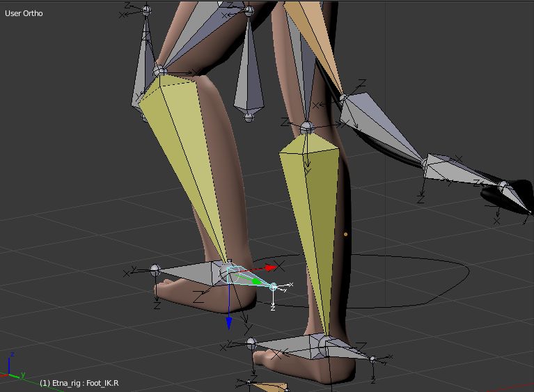Select the toe joint sphere of the raised foot

[155, 270]
